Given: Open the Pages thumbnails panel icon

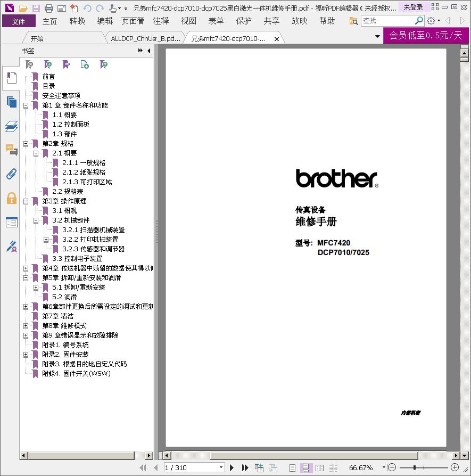Looking at the screenshot, I should click(x=12, y=102).
